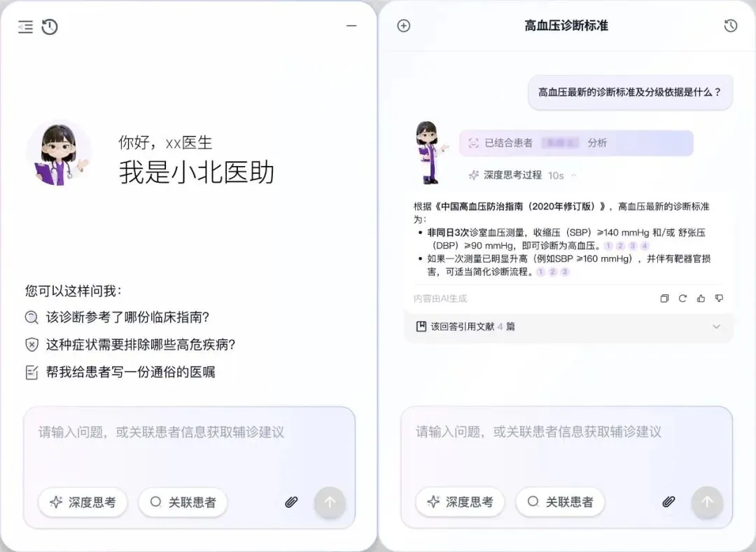Screen dimensions: 756x552
Task: Collapse the sidebar with the menu icon
Action: pyautogui.click(x=26, y=27)
